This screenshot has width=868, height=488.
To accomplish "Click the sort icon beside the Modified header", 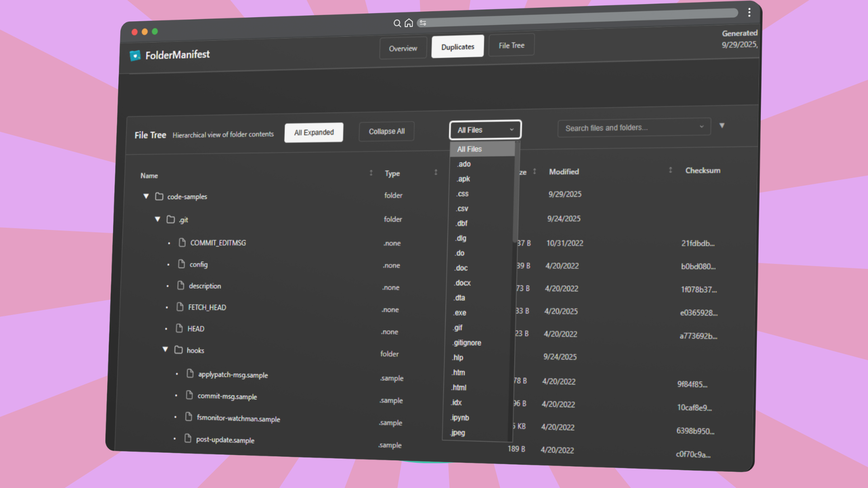I will [670, 169].
